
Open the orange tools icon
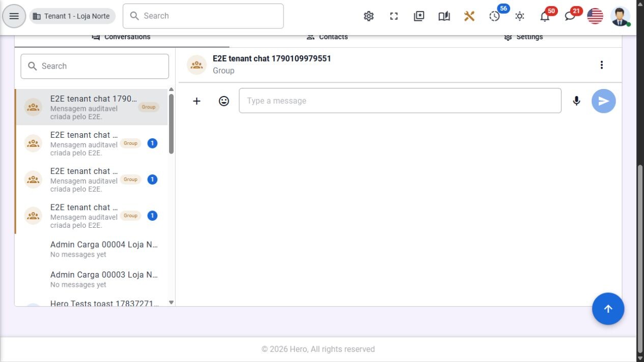(x=469, y=16)
